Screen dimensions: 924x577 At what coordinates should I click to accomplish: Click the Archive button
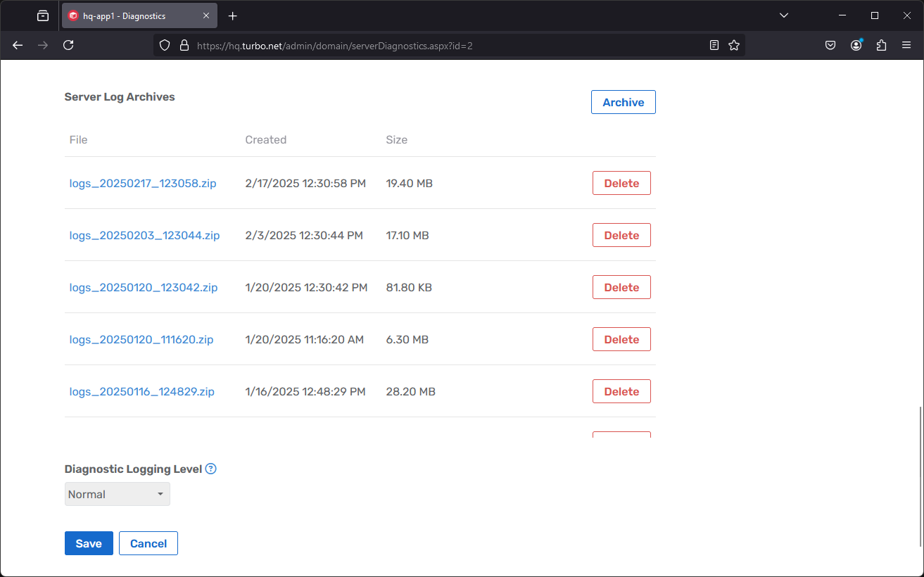pos(623,102)
